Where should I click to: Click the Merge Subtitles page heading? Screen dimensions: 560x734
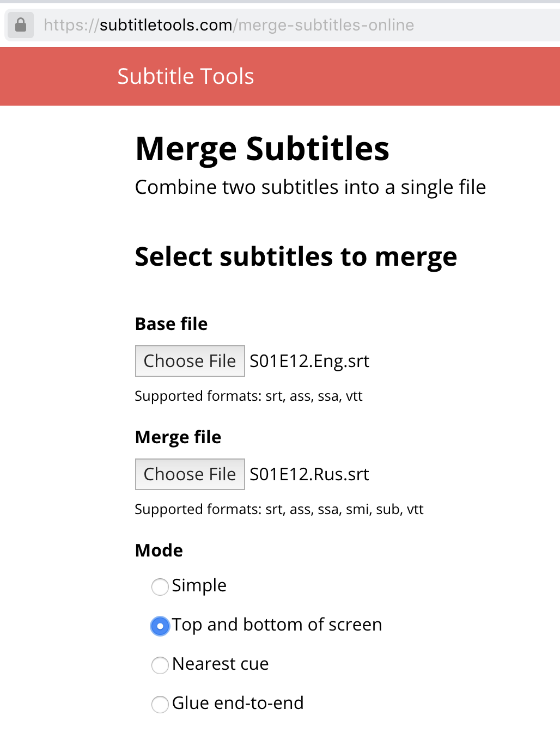click(x=262, y=148)
